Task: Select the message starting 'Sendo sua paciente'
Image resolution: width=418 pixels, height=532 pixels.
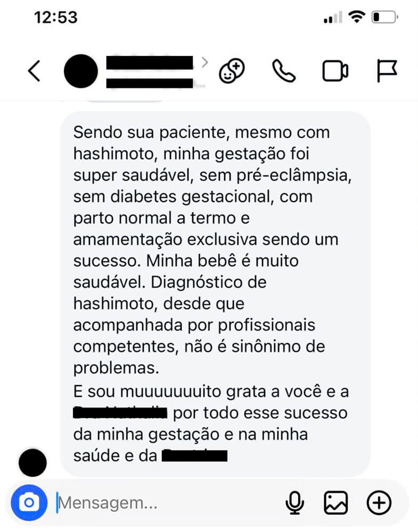Action: point(215,294)
